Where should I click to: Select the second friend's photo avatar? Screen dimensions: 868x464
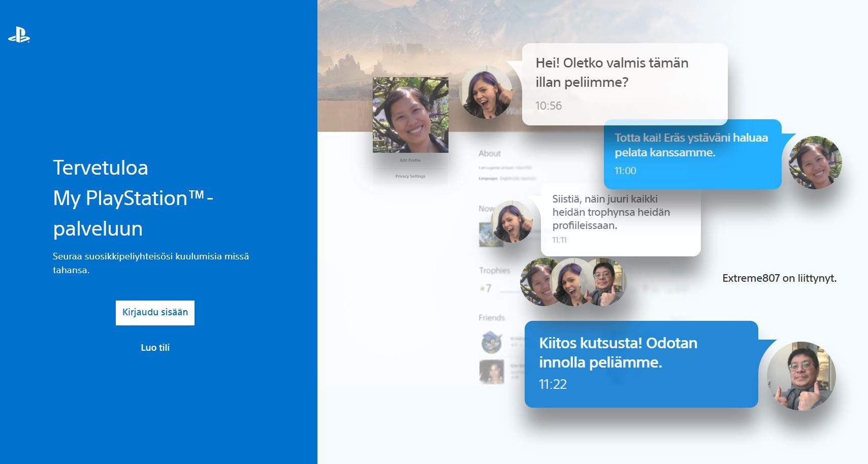pos(492,372)
